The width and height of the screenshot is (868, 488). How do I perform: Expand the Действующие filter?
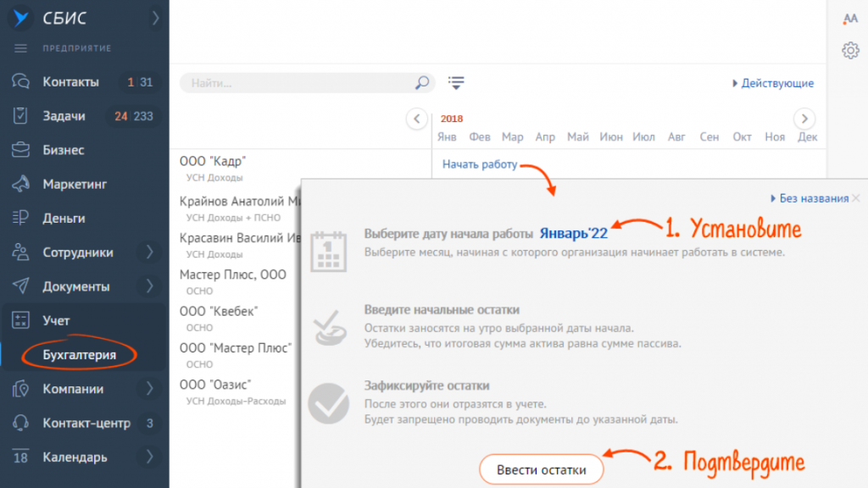point(773,83)
